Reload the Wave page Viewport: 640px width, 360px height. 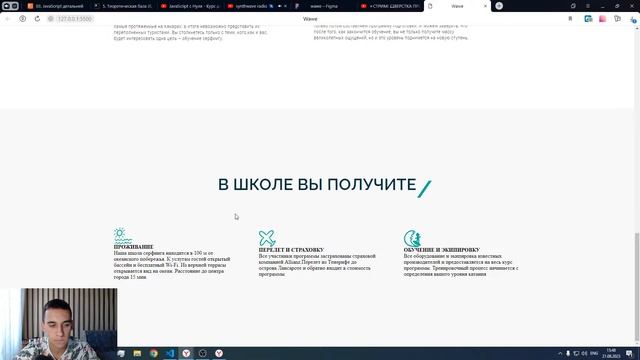pos(37,19)
